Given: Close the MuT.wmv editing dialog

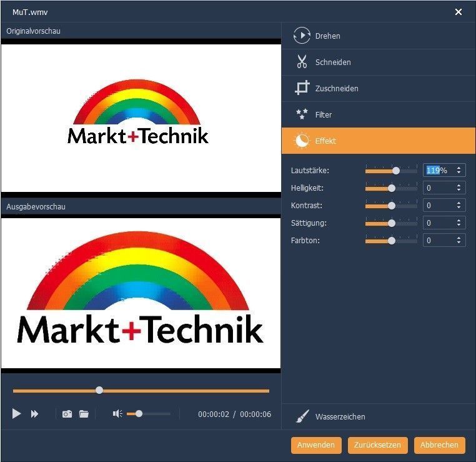Looking at the screenshot, I should (459, 12).
